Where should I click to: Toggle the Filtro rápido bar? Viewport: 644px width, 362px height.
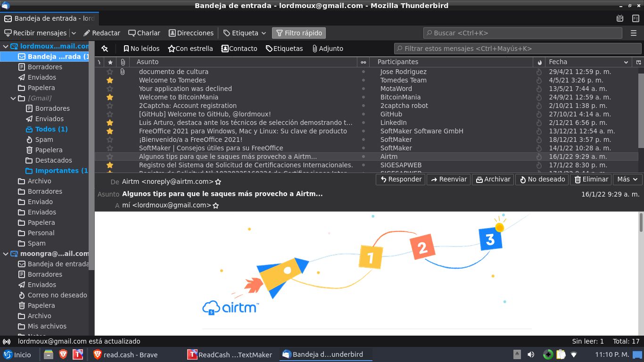[299, 33]
